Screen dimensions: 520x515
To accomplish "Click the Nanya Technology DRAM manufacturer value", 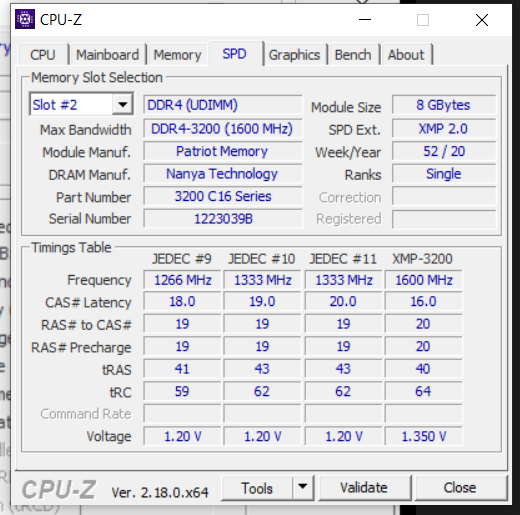I will [223, 174].
